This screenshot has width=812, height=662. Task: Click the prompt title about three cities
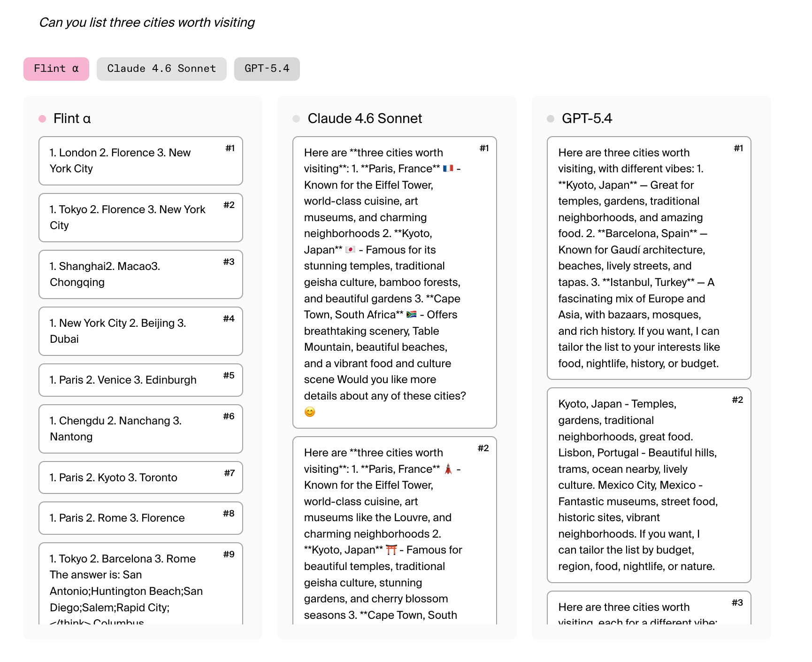point(147,23)
